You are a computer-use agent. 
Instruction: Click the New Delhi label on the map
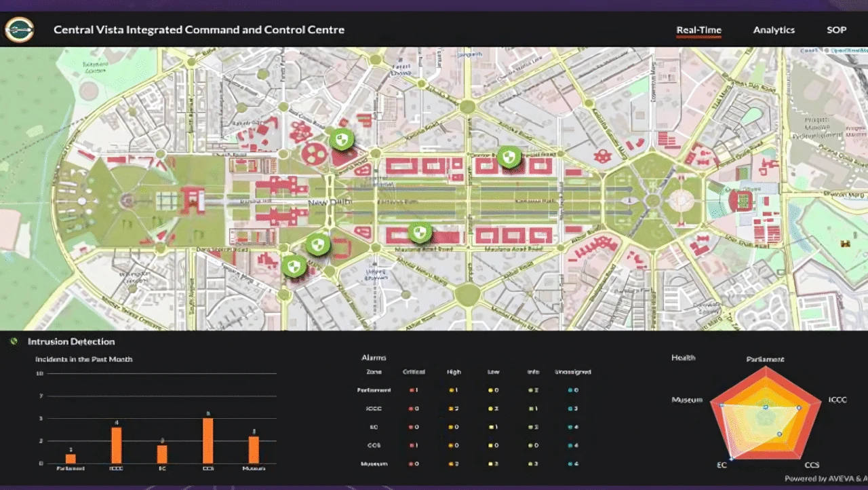click(330, 203)
